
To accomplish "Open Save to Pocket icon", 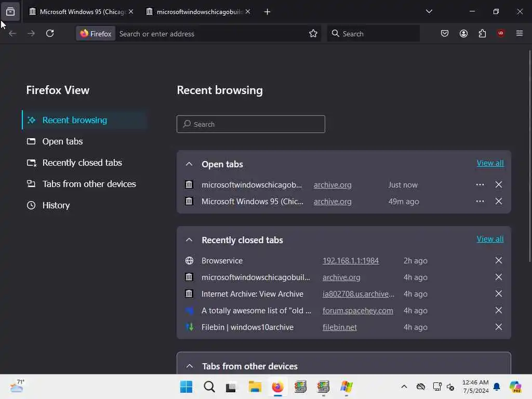I will click(x=445, y=33).
